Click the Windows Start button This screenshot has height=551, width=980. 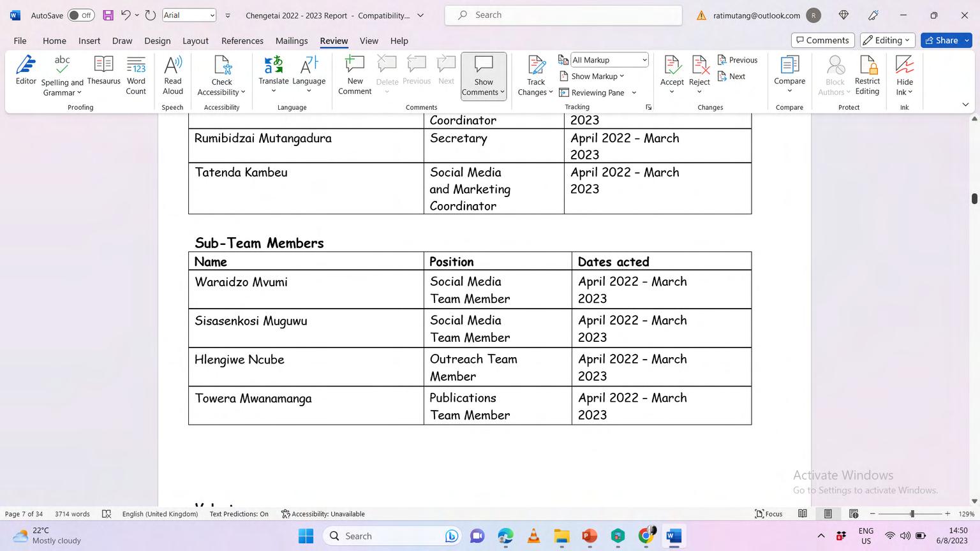coord(306,536)
